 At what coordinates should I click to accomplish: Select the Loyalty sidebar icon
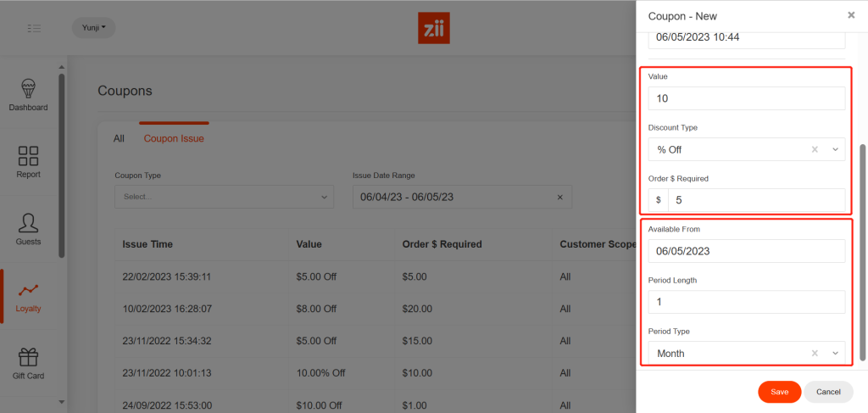coord(28,296)
